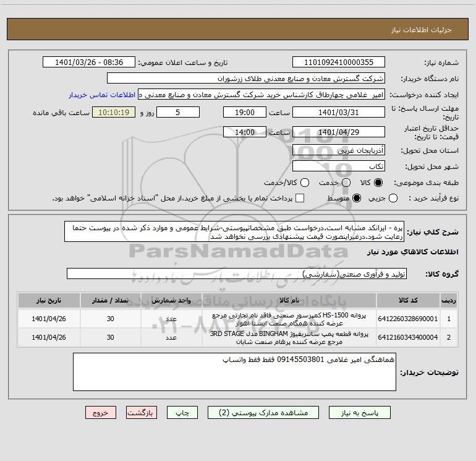Click the HS-1500 compressor impeller item name
The height and width of the screenshot is (461, 476).
pyautogui.click(x=289, y=319)
